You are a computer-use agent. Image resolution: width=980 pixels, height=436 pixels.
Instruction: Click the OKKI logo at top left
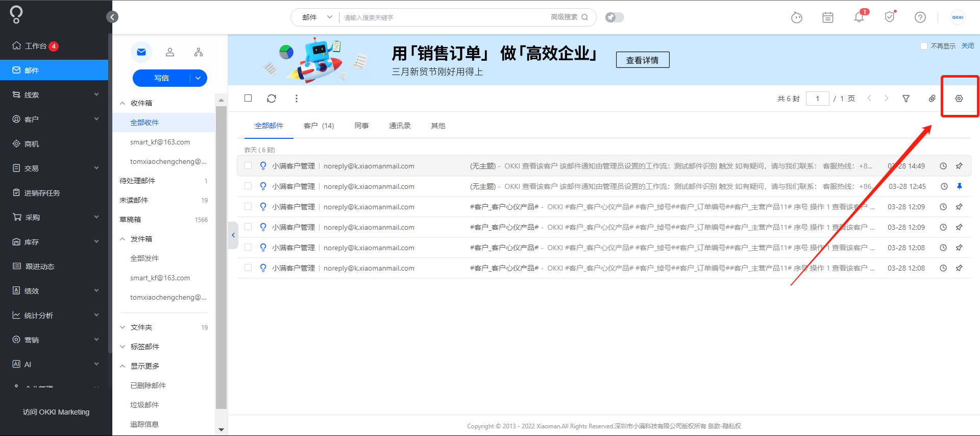click(x=16, y=14)
